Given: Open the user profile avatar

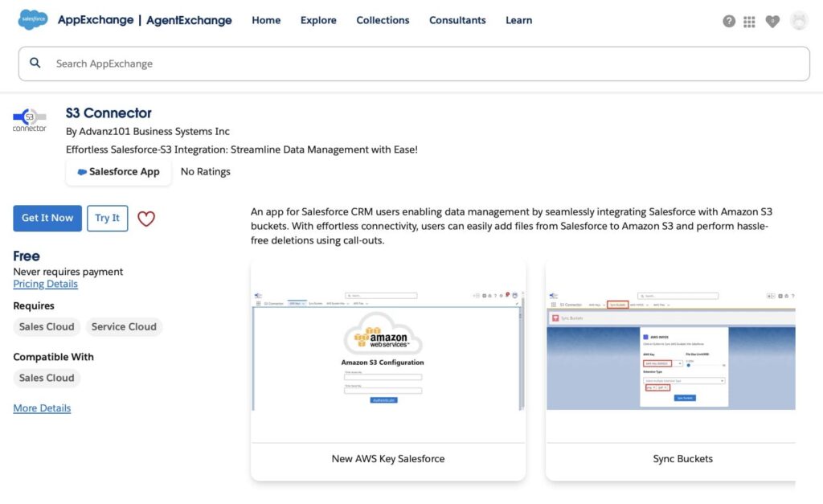Looking at the screenshot, I should coord(799,21).
